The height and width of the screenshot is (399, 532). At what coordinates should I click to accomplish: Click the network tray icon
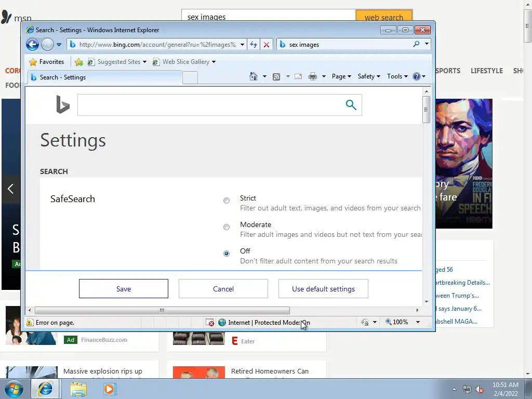click(467, 390)
